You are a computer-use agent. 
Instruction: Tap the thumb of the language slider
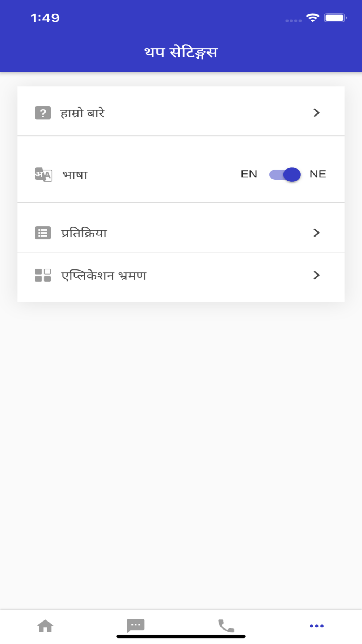point(292,175)
